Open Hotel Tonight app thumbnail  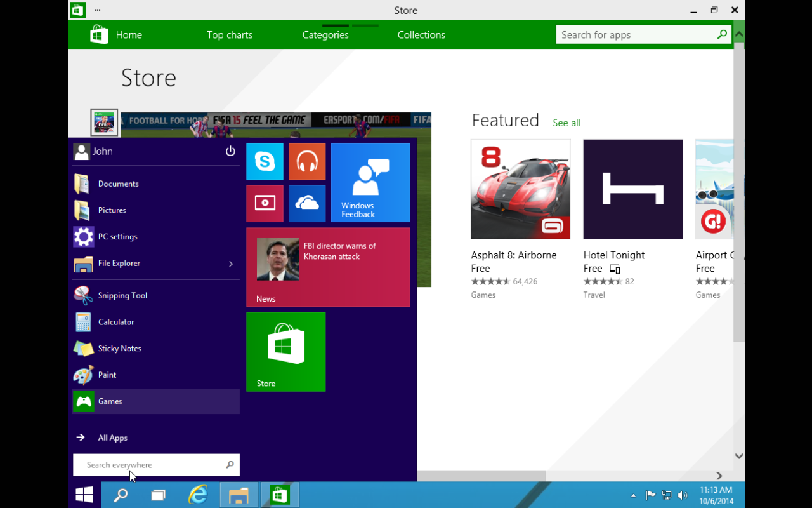(x=633, y=189)
